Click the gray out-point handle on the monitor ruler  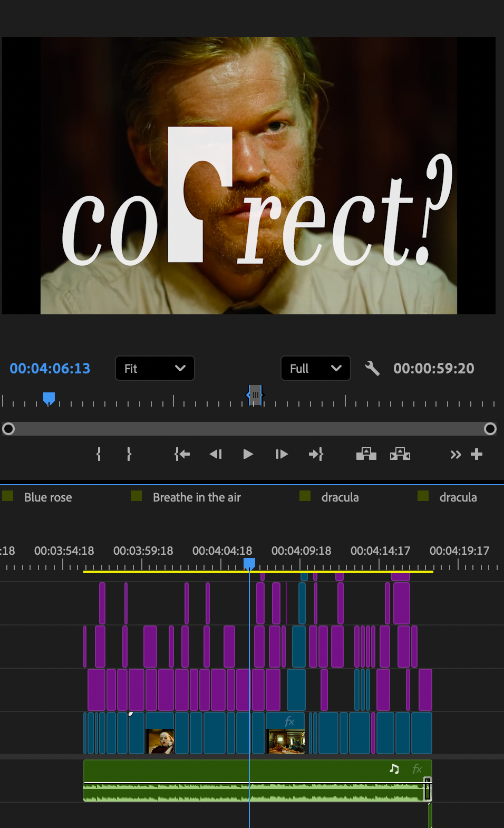tap(255, 395)
